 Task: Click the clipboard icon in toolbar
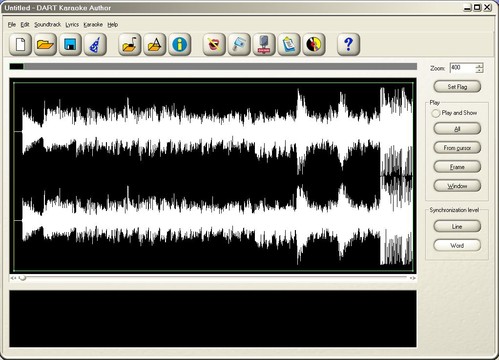click(289, 44)
